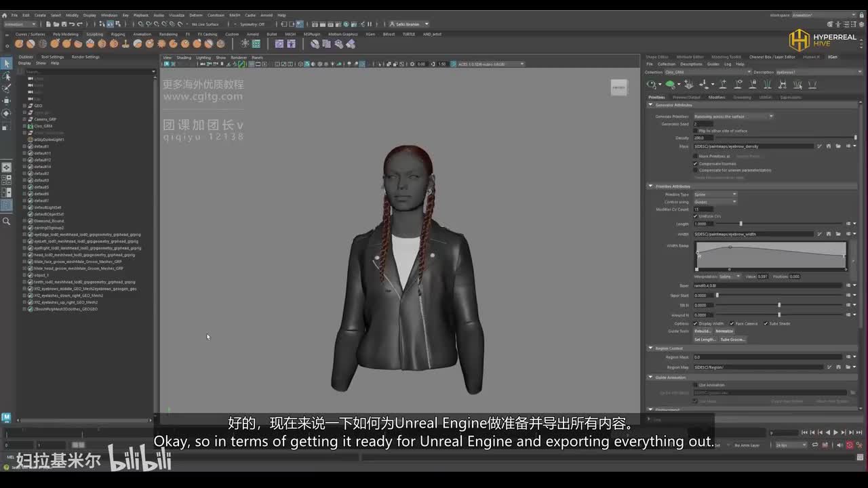
Task: Toggle the Mask Primitives checkbox
Action: pyautogui.click(x=695, y=156)
